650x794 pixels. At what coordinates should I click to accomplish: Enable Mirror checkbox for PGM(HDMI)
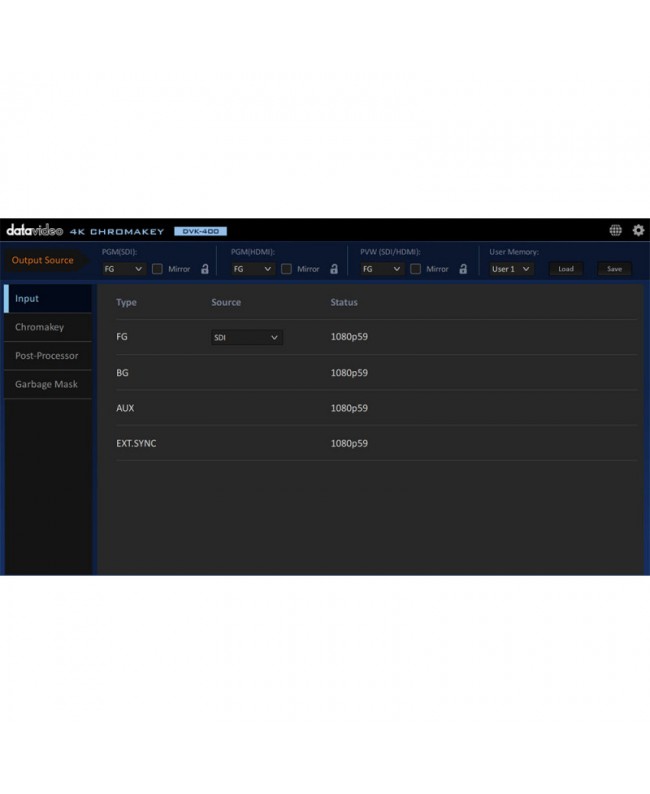(287, 269)
